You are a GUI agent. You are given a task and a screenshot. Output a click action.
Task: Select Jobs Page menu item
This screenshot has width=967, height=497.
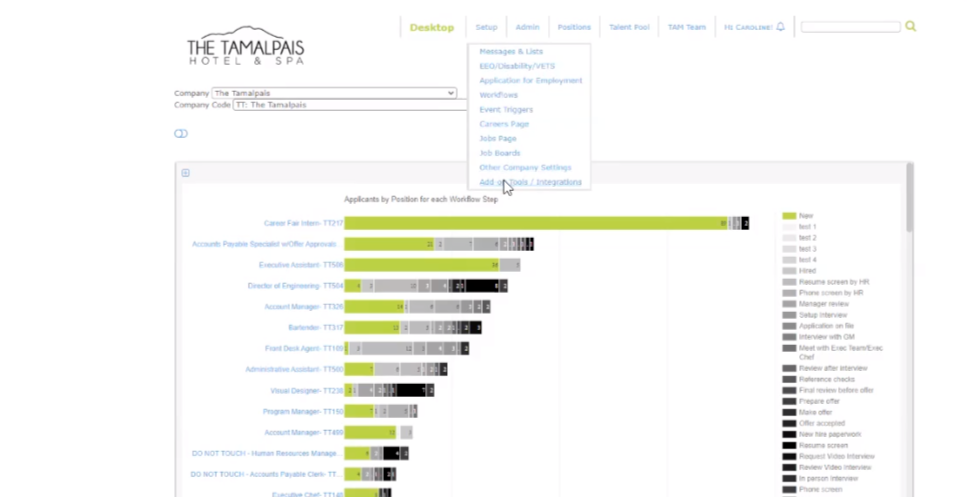pos(498,139)
